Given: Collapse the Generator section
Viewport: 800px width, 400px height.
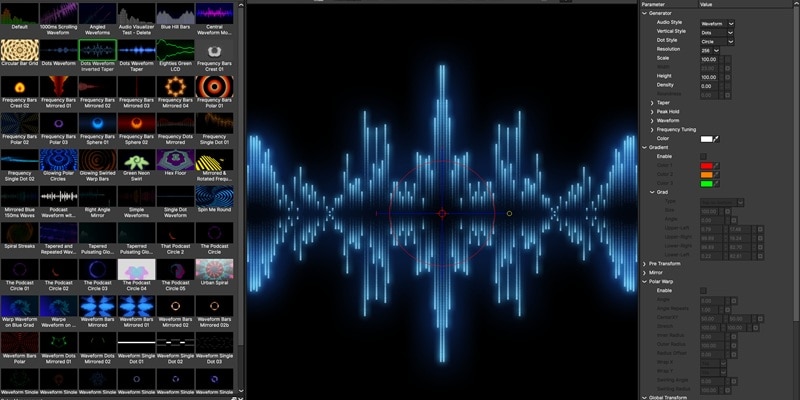Looking at the screenshot, I should pyautogui.click(x=644, y=13).
